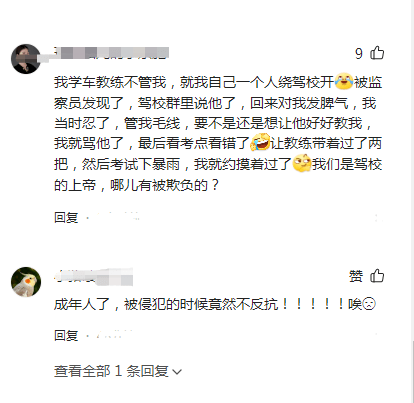
Task: Click the 赞 text label
Action: (x=356, y=276)
